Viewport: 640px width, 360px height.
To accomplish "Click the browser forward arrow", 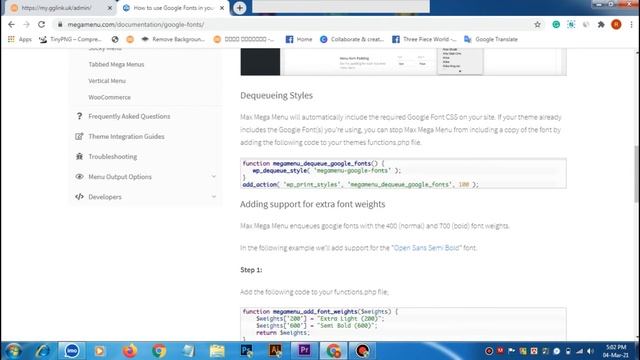I will click(27, 24).
